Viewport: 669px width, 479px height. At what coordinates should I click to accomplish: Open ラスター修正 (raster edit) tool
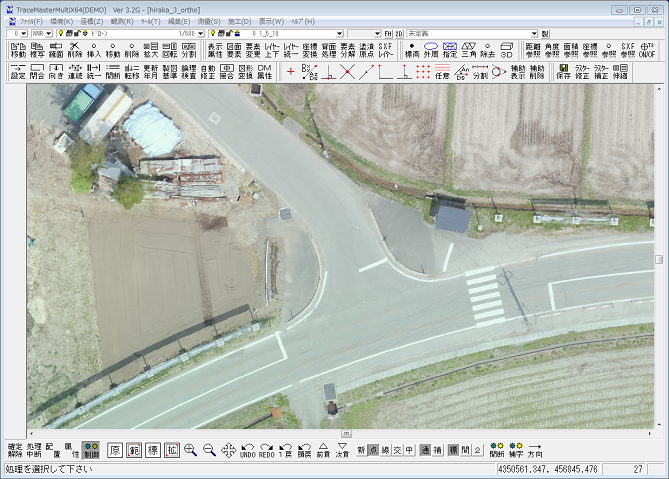582,72
